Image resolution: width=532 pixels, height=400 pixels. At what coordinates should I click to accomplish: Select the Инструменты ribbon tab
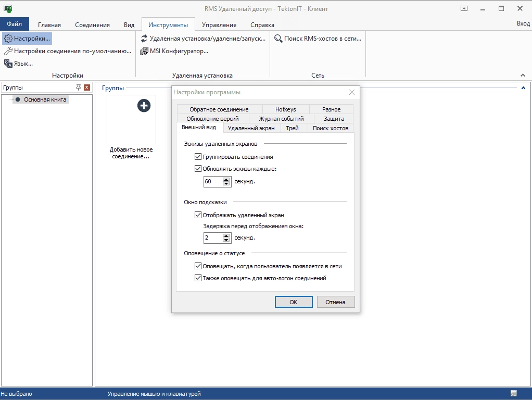coord(168,25)
